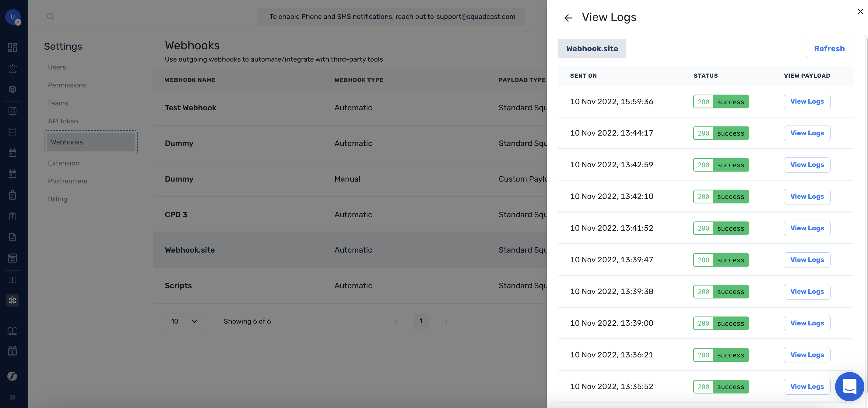Click the 200 success status badge
The image size is (868, 408).
point(721,101)
